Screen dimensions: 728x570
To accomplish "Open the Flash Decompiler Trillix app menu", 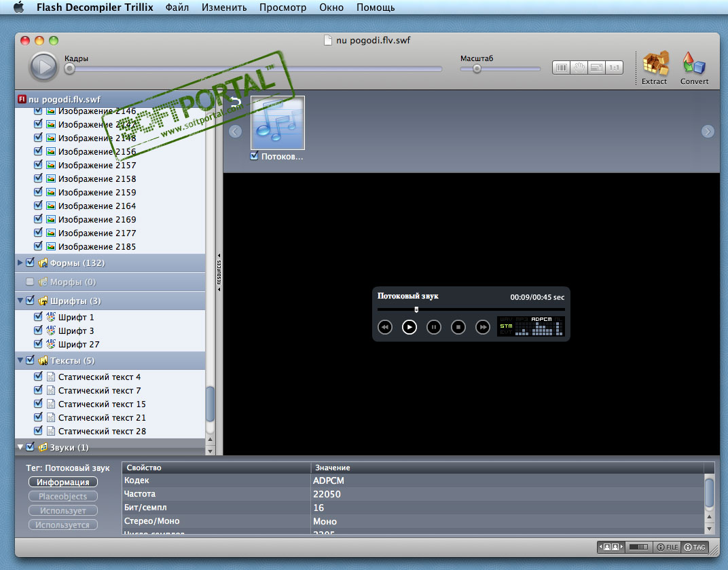I will point(94,7).
